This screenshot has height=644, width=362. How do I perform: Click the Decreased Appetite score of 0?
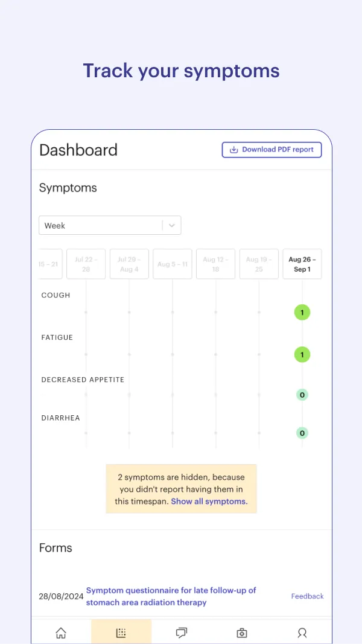(x=302, y=394)
